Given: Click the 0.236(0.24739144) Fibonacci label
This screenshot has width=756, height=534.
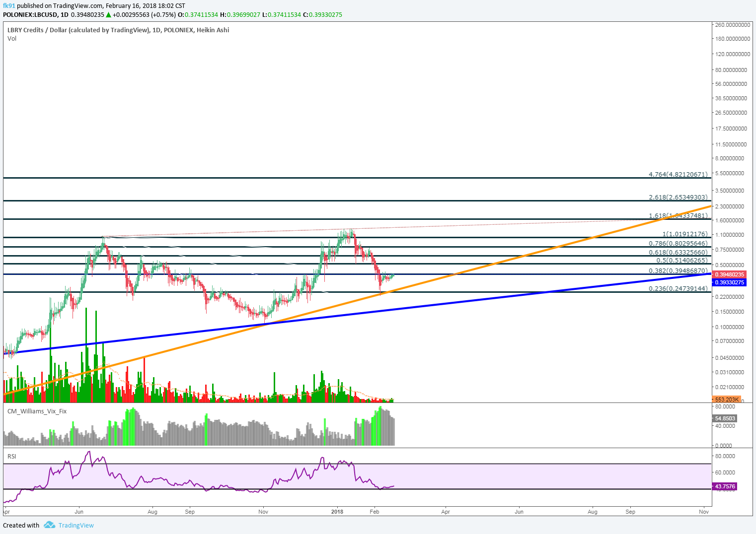Looking at the screenshot, I should [x=678, y=288].
